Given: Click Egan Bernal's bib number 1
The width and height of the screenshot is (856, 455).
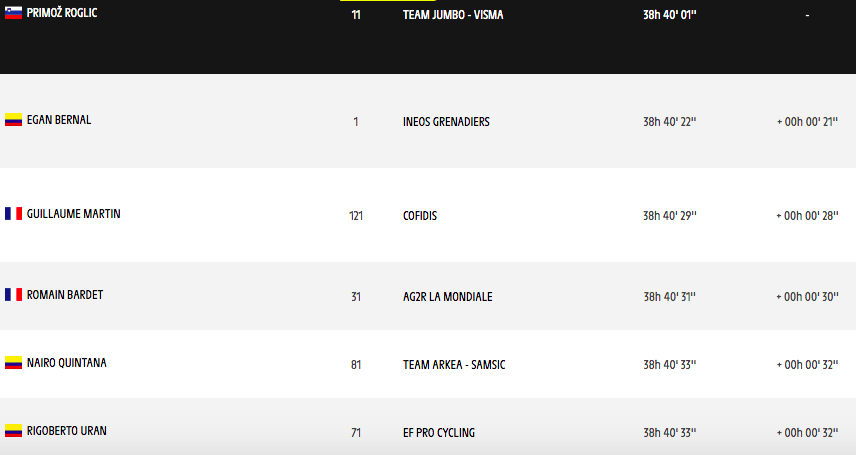Looking at the screenshot, I should pyautogui.click(x=356, y=122).
